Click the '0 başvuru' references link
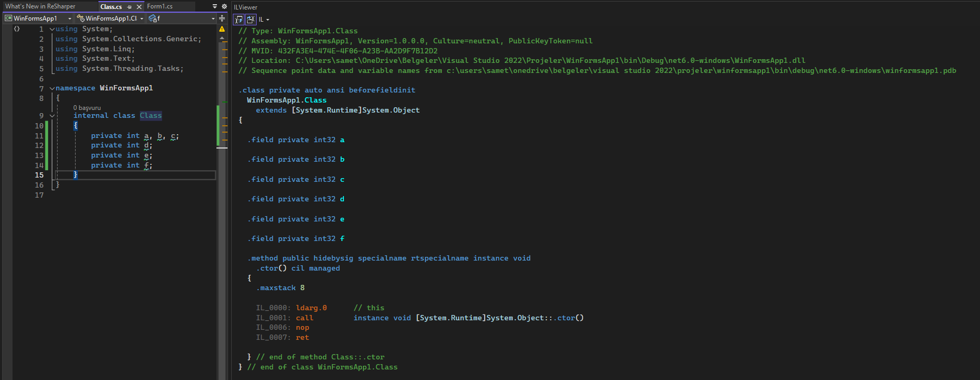980x380 pixels. pos(87,108)
